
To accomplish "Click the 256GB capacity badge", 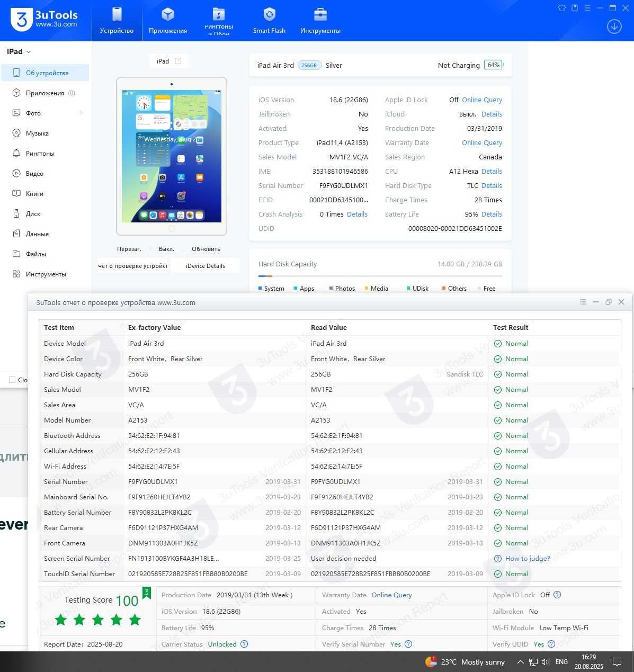I will coord(309,65).
